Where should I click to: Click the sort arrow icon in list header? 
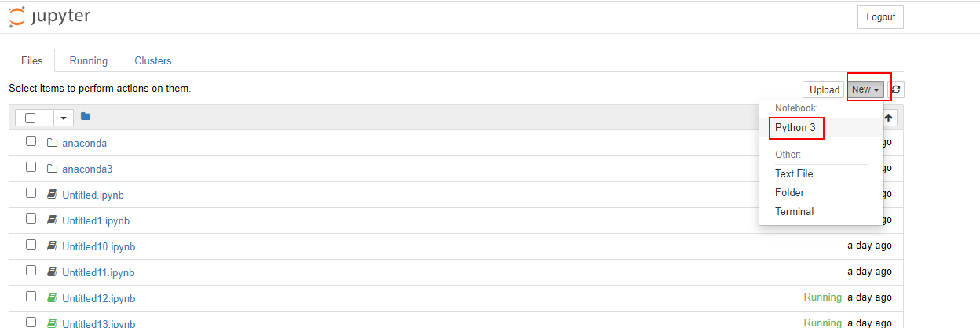point(889,118)
